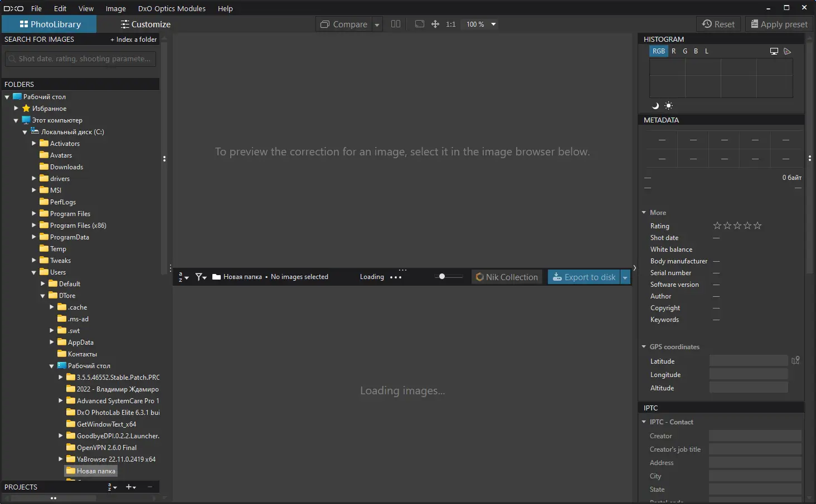Open the DxO Optics Modules menu
816x504 pixels.
coord(172,8)
